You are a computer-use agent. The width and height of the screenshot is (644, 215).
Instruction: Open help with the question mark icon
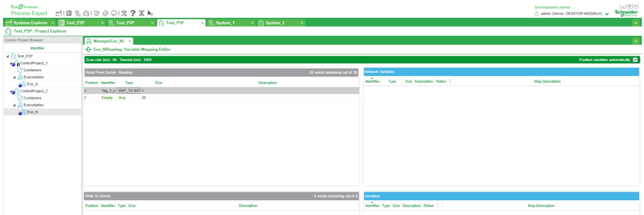tap(133, 14)
